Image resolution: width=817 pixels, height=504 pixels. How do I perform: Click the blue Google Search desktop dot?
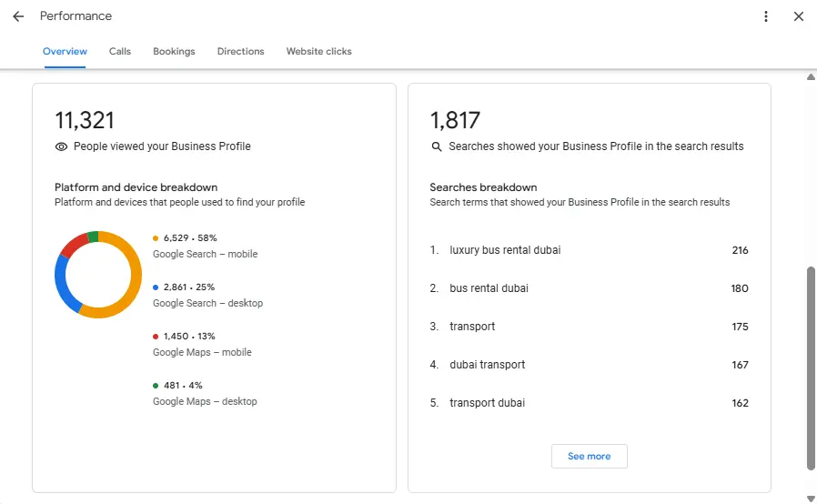[156, 287]
